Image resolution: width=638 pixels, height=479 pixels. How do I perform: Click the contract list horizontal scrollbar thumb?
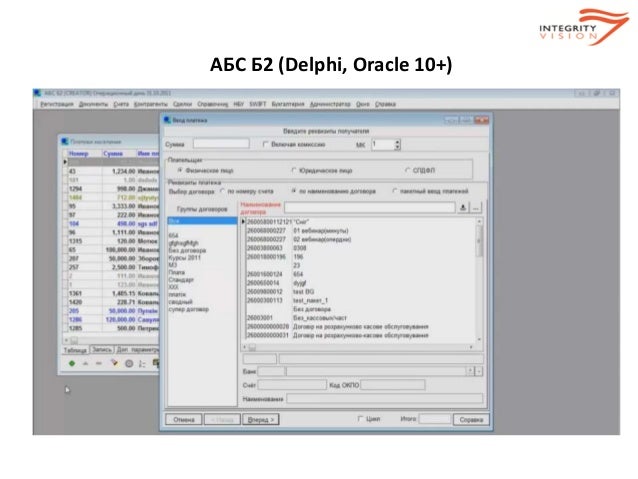253,348
